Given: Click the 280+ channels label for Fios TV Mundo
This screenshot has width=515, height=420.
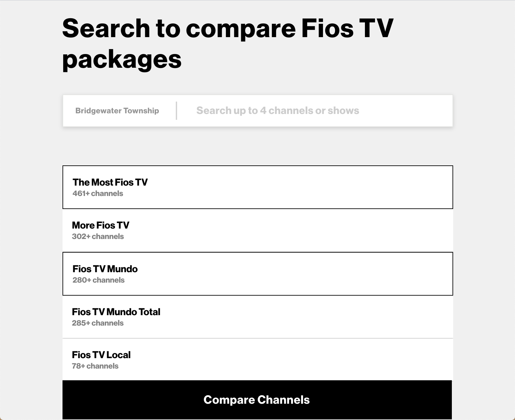Looking at the screenshot, I should click(x=98, y=279).
